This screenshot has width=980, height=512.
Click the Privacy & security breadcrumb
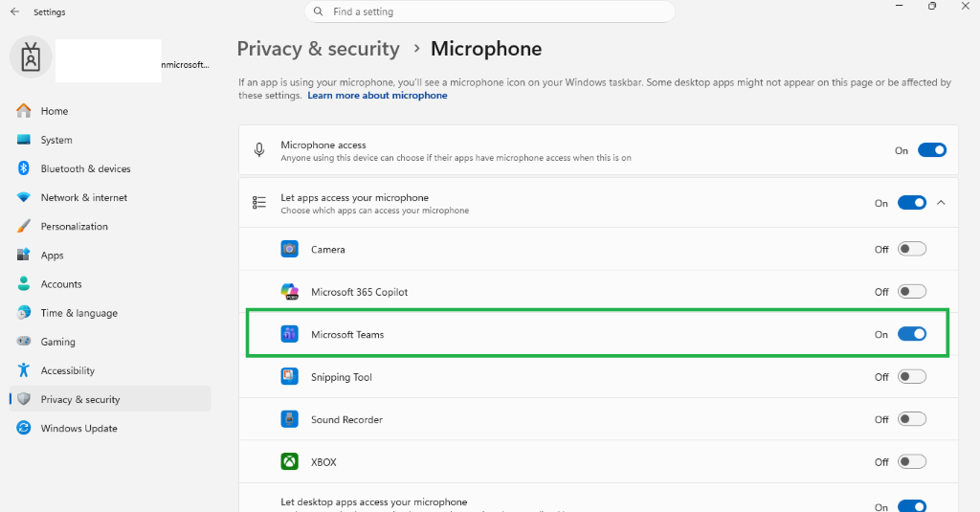pos(318,49)
